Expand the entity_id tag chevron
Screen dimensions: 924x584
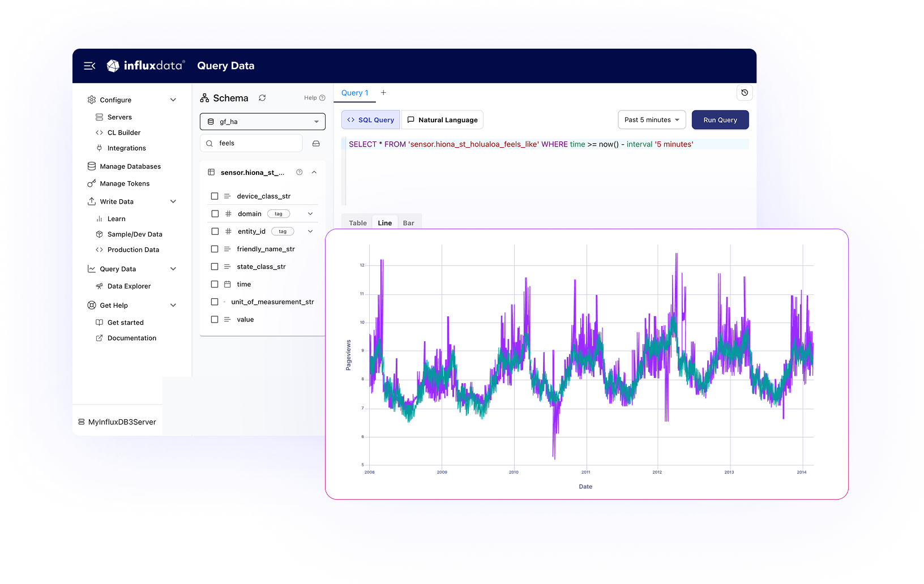(310, 231)
